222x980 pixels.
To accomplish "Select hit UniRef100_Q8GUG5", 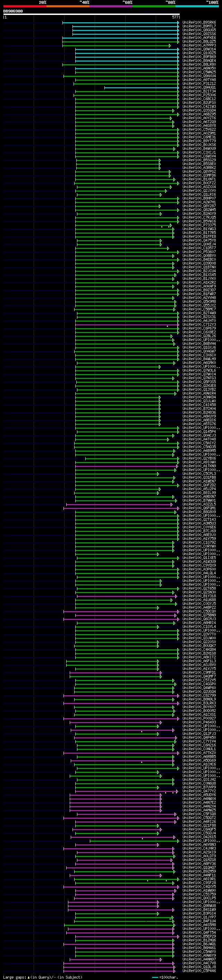I will tap(199, 30).
